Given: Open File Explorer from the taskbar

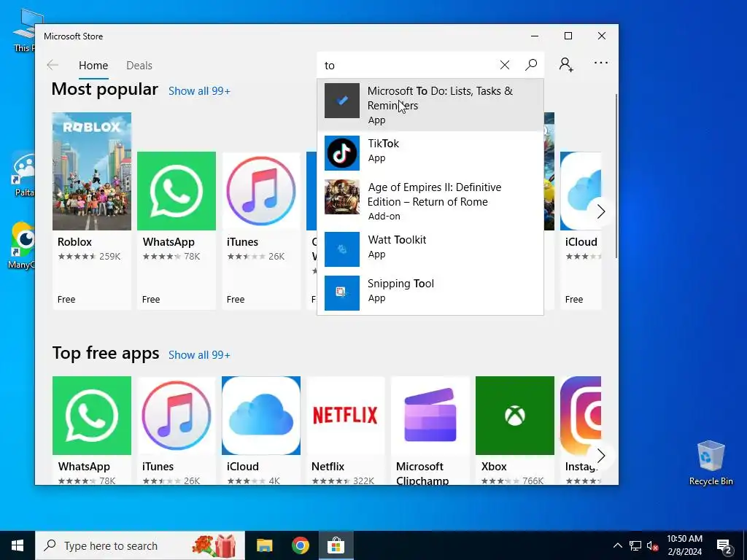Looking at the screenshot, I should 264,545.
